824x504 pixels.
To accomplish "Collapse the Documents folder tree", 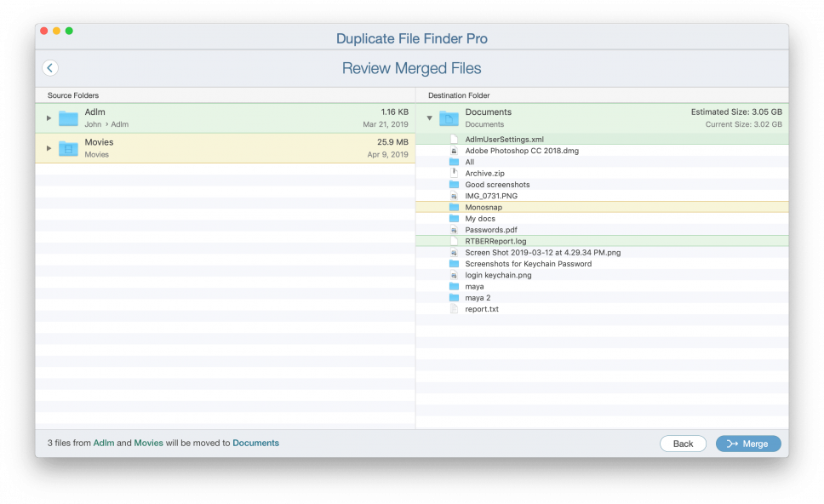I will coord(429,117).
